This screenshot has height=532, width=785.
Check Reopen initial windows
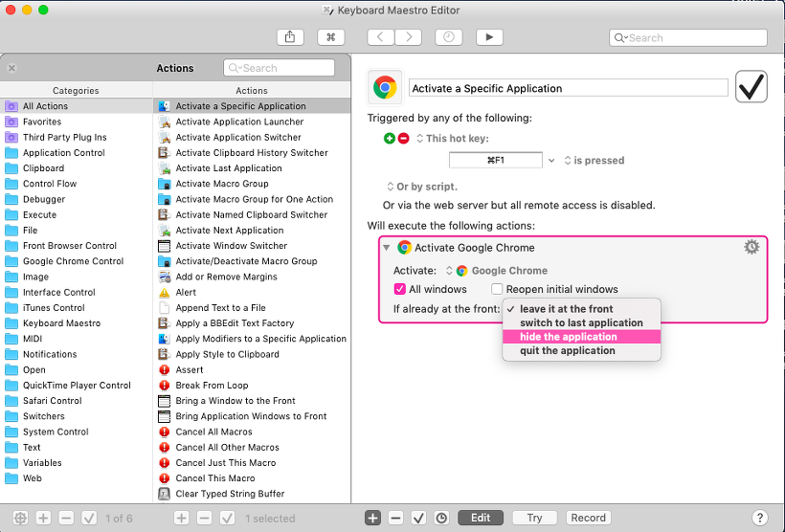(497, 289)
